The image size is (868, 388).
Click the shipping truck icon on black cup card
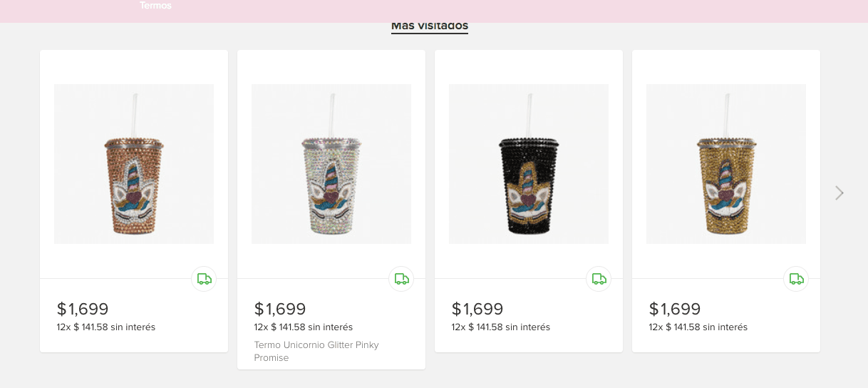(599, 279)
